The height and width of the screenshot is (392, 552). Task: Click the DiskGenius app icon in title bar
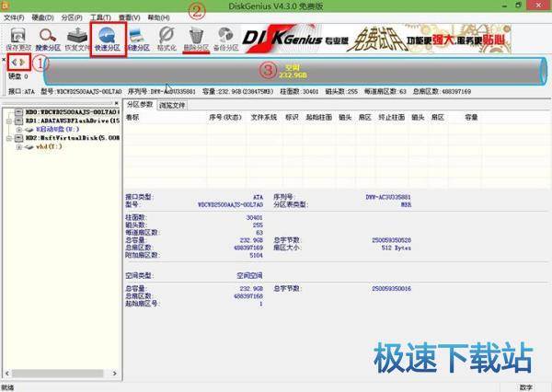6,6
